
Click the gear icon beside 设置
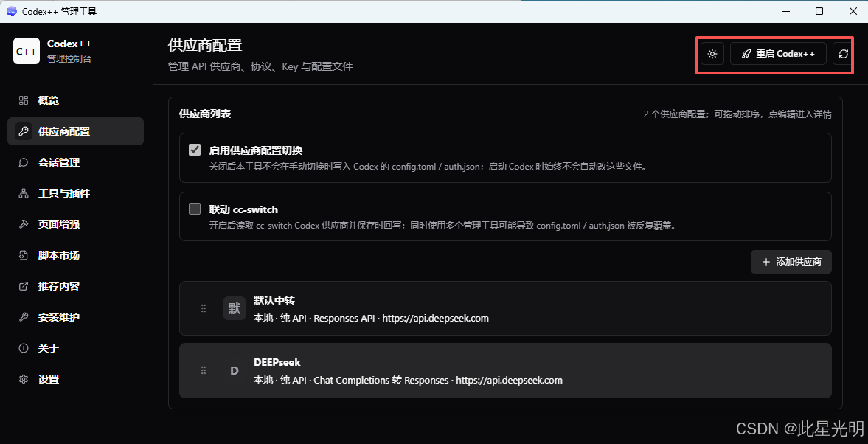pos(24,379)
